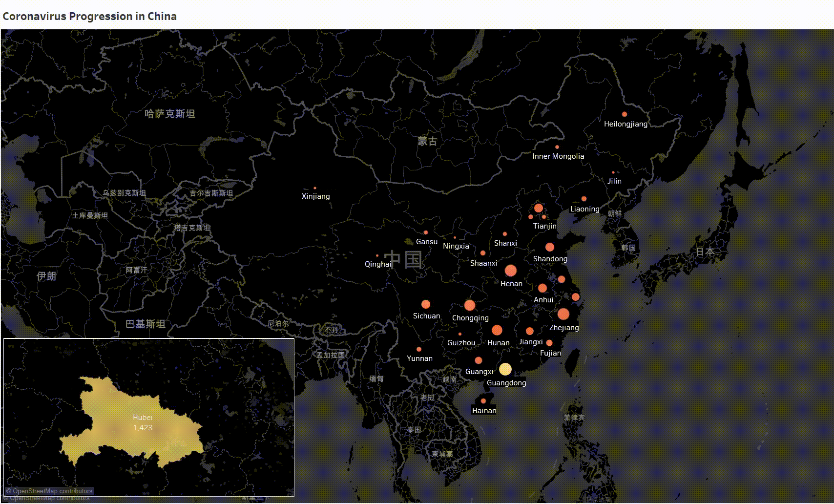Click the Heilongjiang data dot
Screen dimensions: 834x504
pos(625,114)
